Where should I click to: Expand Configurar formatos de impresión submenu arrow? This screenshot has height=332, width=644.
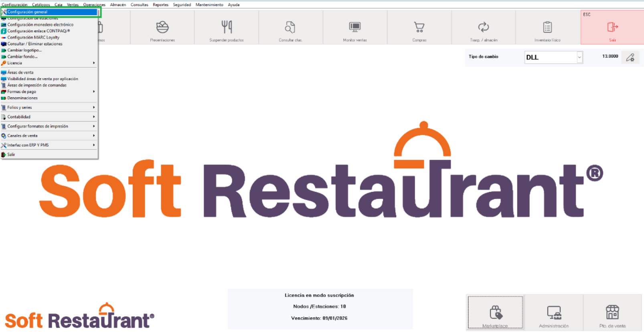(94, 126)
